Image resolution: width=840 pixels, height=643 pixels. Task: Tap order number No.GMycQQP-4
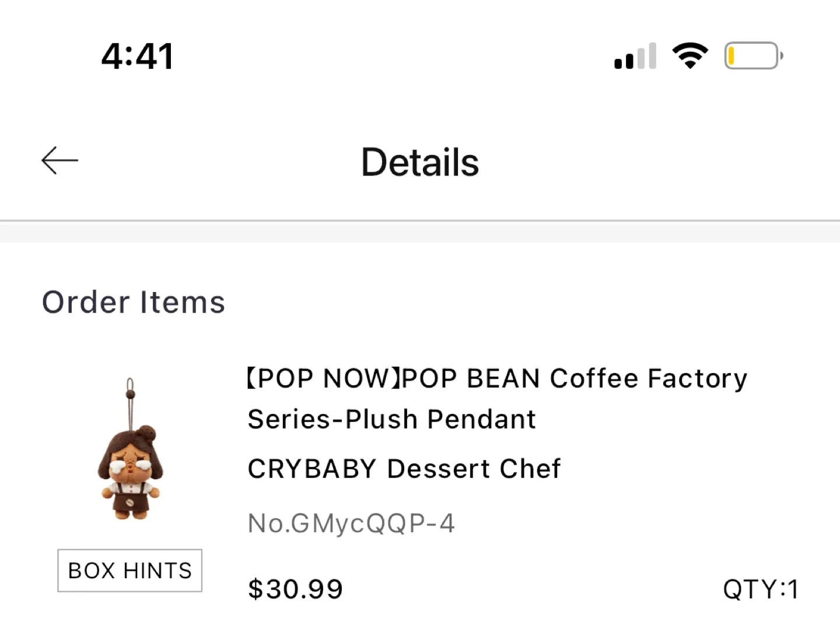coord(351,523)
